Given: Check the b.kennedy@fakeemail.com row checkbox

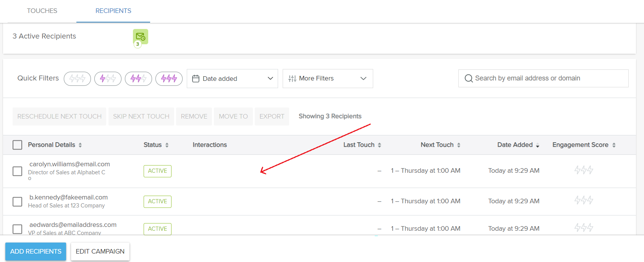Looking at the screenshot, I should coord(17,201).
